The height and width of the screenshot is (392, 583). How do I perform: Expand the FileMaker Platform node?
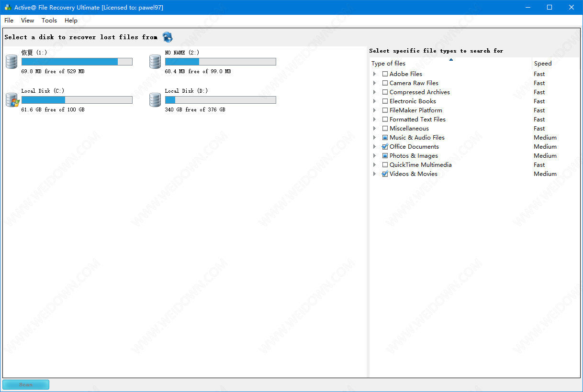click(x=375, y=110)
